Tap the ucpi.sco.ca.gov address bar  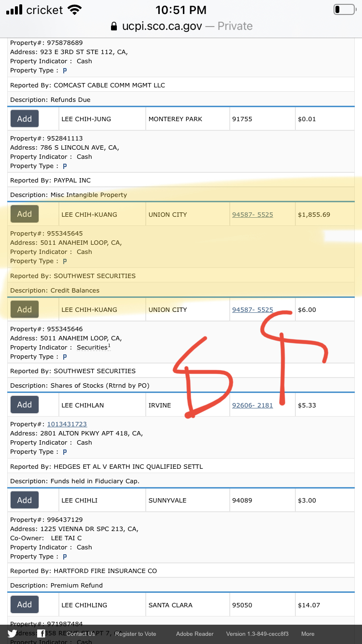tap(181, 26)
